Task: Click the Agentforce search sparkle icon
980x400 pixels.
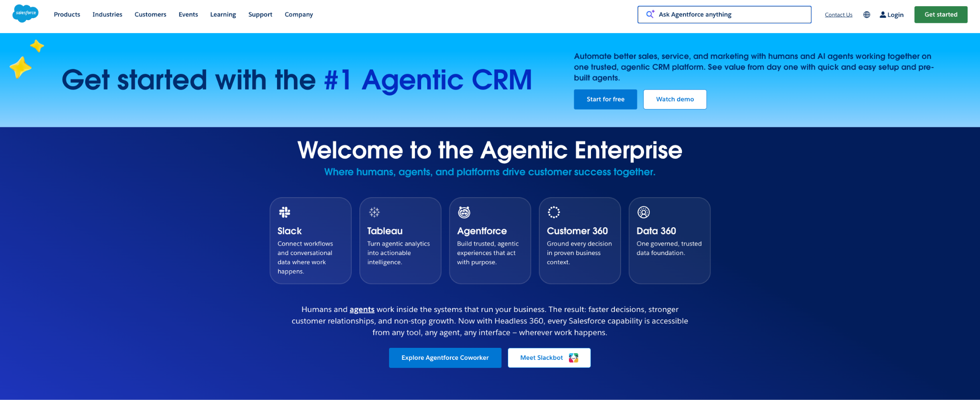Action: [650, 14]
